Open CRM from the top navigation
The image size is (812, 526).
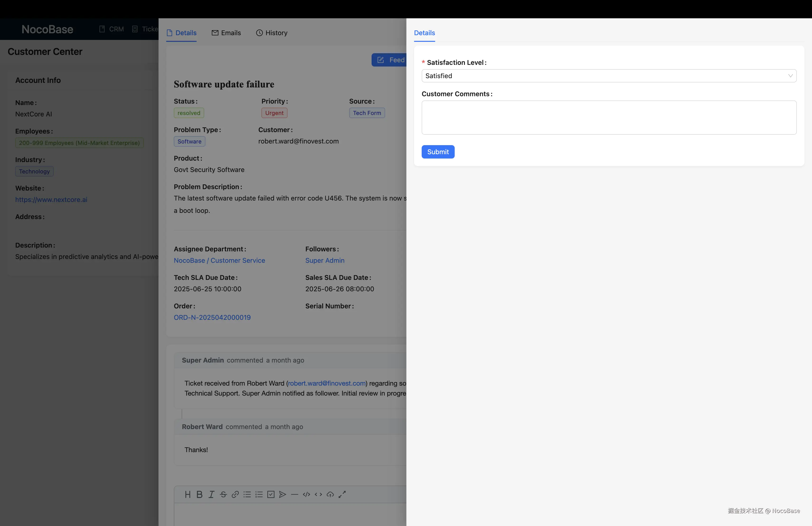tap(116, 29)
